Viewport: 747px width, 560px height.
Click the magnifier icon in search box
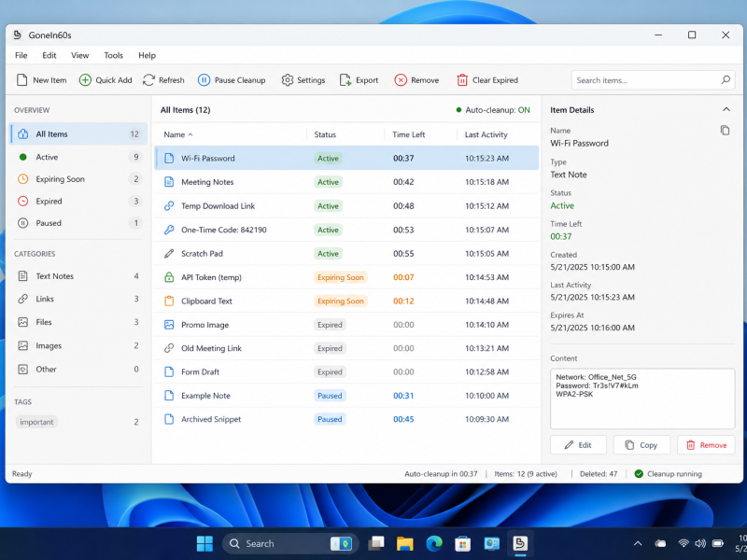tap(726, 79)
